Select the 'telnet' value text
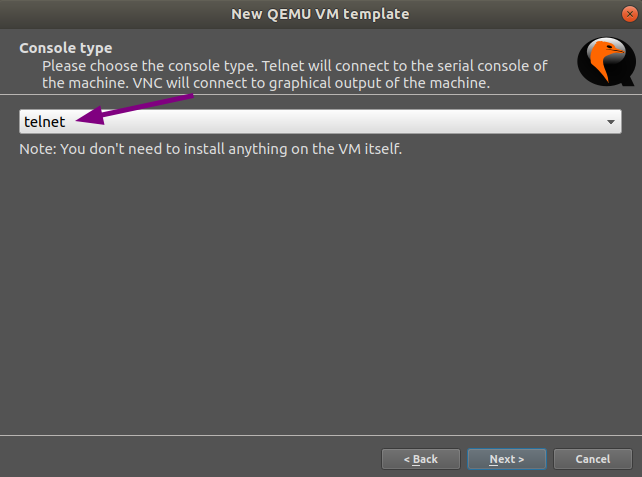 [44, 121]
